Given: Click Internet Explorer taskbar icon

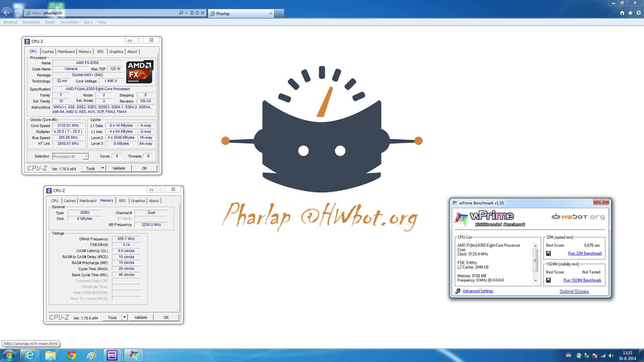Looking at the screenshot, I should tap(30, 355).
